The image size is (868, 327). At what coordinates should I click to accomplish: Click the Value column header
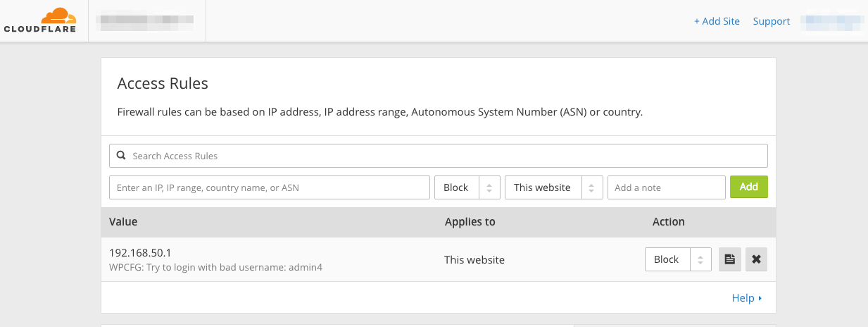(x=123, y=221)
